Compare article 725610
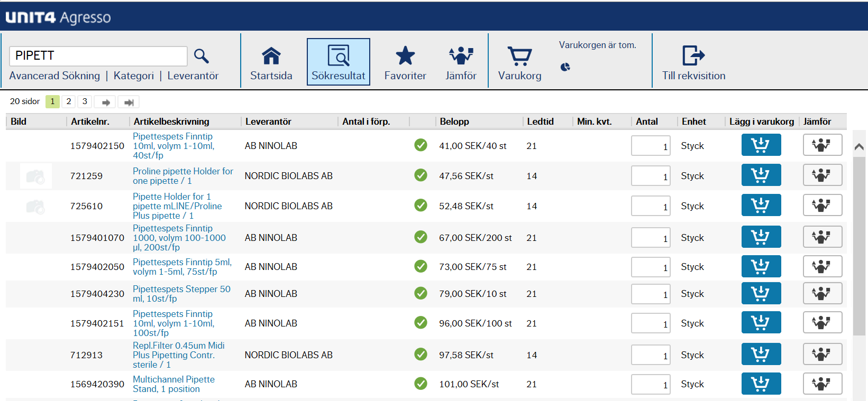The height and width of the screenshot is (401, 868). pyautogui.click(x=822, y=206)
